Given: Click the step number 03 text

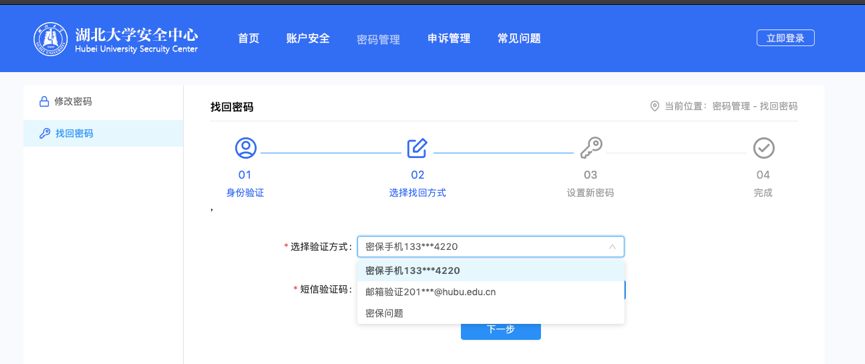Looking at the screenshot, I should [590, 175].
